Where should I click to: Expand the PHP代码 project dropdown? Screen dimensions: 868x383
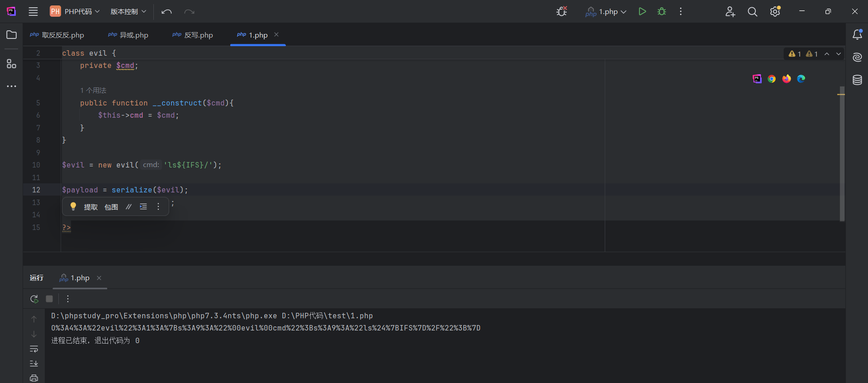[x=75, y=12]
